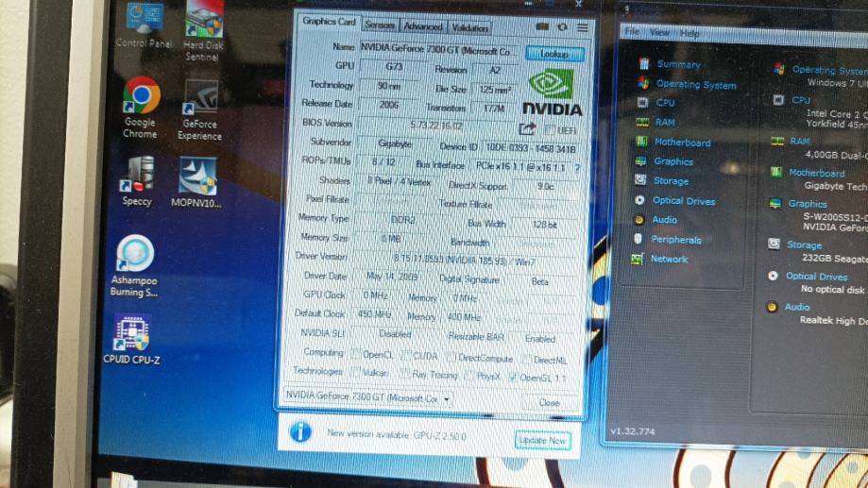The height and width of the screenshot is (488, 868).
Task: Click GPU-Z refresh icon
Action: [562, 27]
